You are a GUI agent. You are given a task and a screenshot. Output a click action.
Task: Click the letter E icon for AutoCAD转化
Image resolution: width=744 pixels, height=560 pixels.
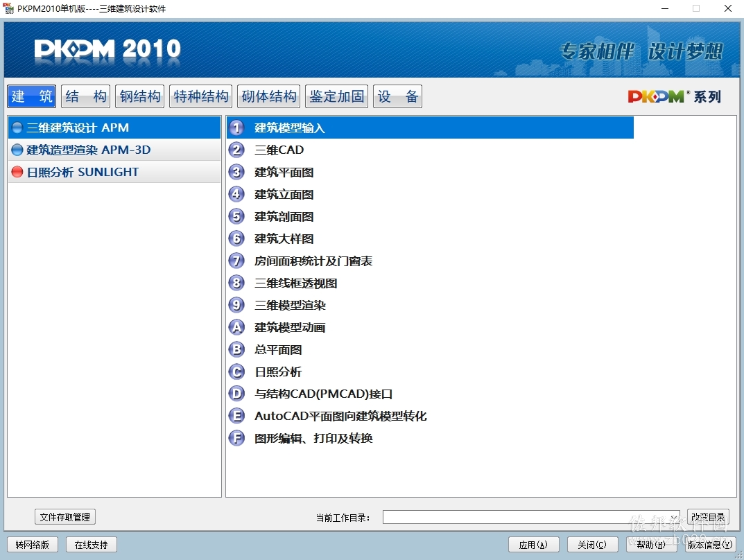click(x=236, y=416)
